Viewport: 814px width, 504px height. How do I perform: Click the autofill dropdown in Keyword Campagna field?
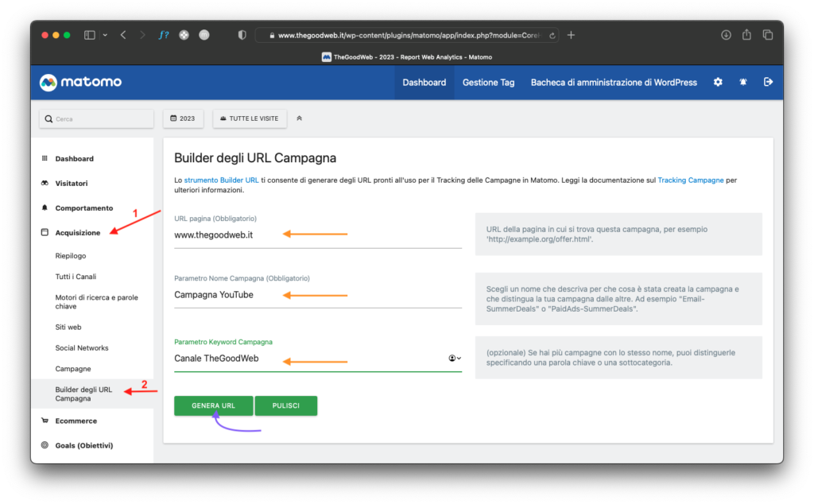[455, 359]
